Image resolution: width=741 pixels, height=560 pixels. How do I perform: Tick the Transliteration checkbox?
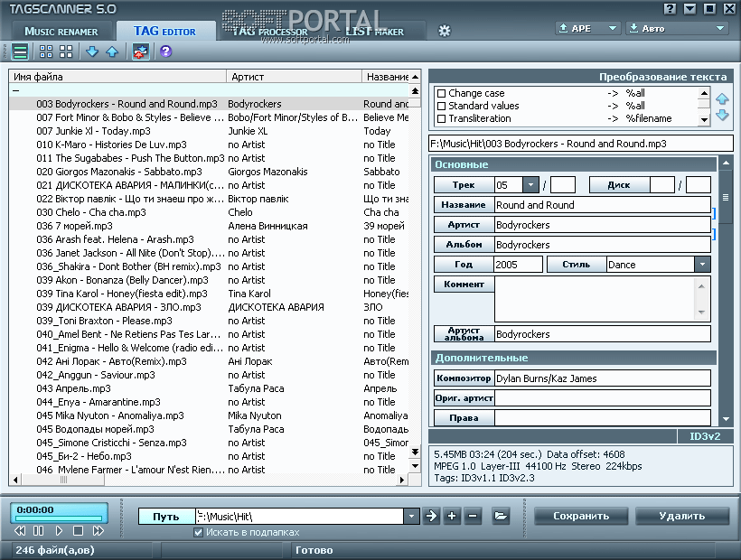click(441, 119)
